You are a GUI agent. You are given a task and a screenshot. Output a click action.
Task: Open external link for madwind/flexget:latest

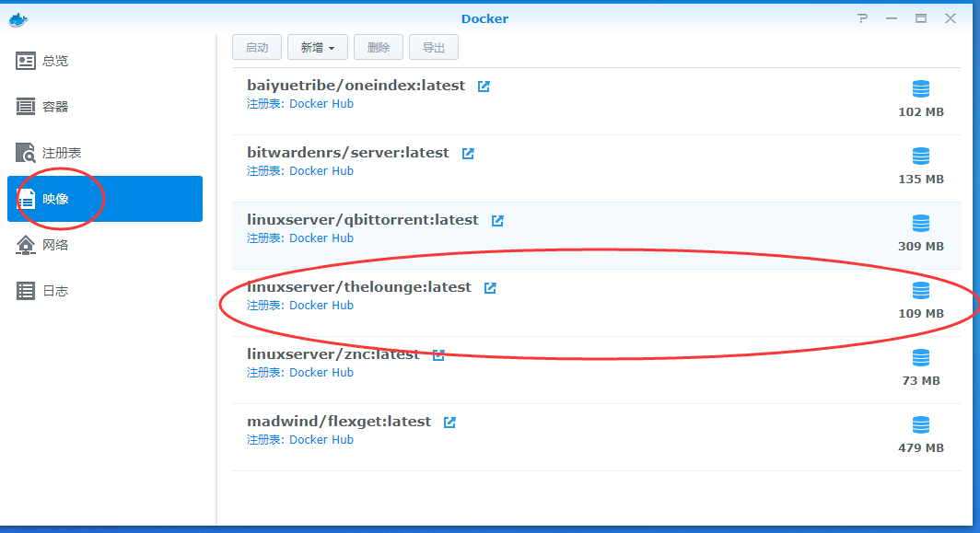coord(449,423)
